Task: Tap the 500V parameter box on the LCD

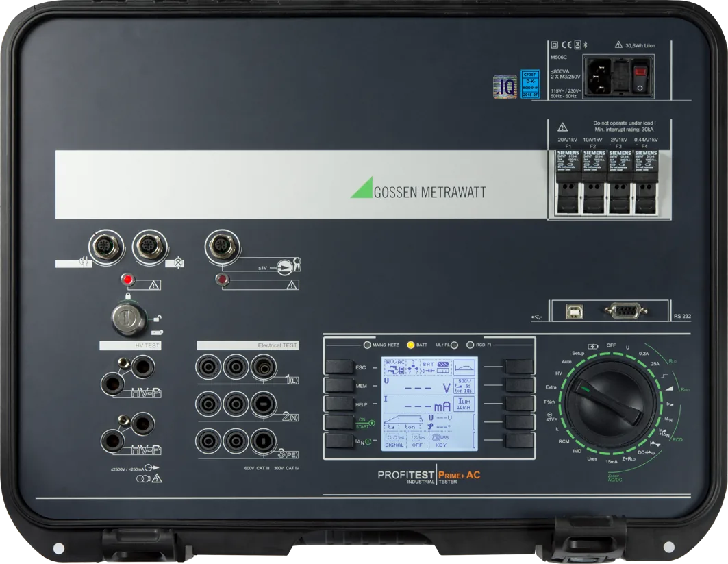Action: pos(464,386)
